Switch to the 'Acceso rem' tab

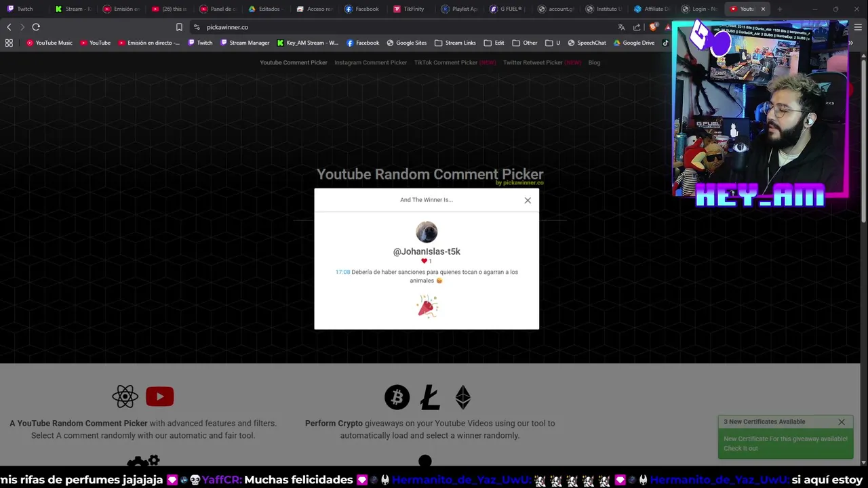pos(315,9)
